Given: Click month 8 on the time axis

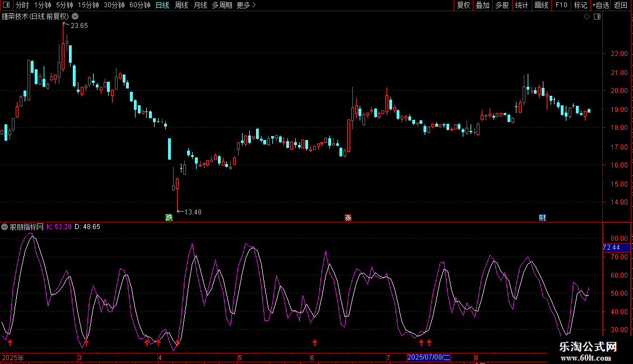Looking at the screenshot, I should coord(476,357).
